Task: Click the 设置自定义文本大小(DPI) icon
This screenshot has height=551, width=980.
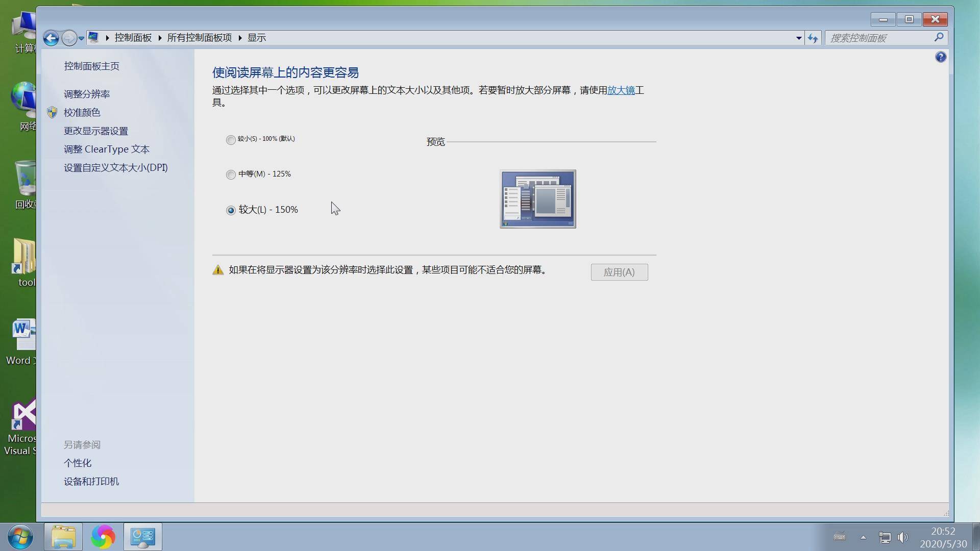Action: 115,167
